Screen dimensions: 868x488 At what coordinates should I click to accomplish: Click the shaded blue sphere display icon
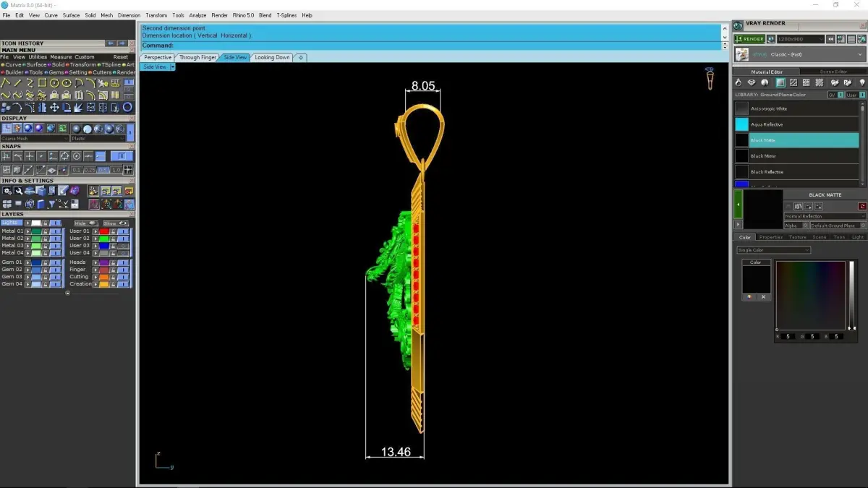click(x=28, y=128)
